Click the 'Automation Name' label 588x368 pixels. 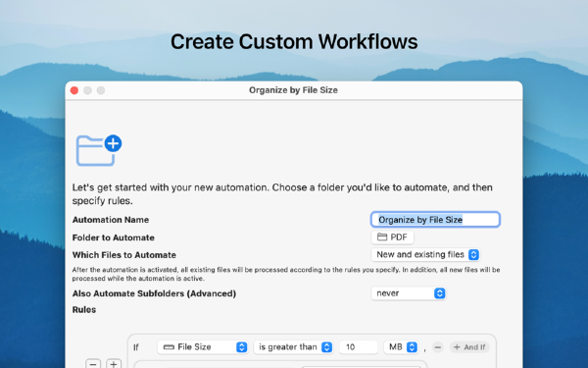point(111,220)
